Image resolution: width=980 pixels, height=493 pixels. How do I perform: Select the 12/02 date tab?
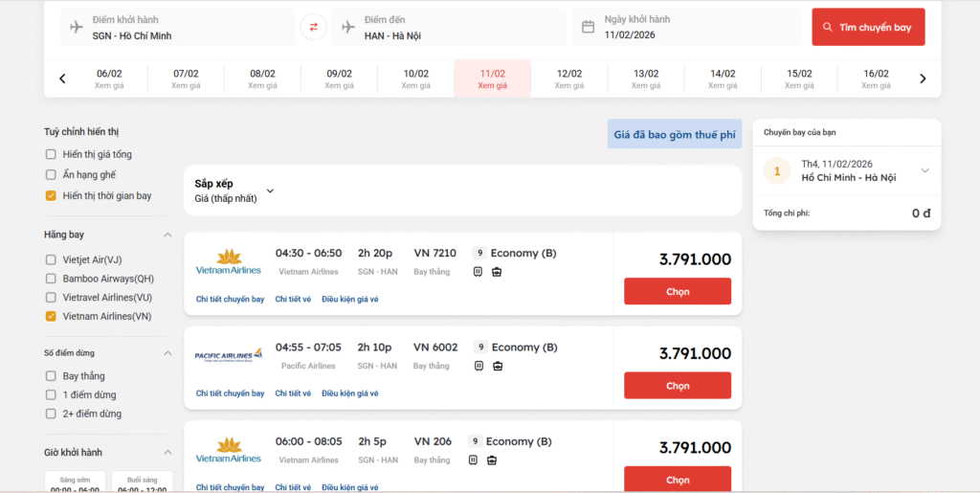[569, 78]
